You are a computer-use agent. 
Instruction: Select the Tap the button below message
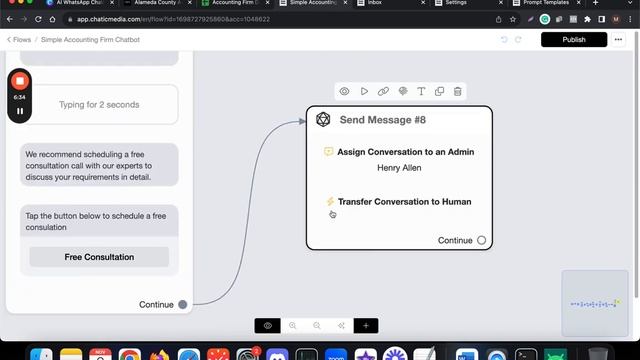pos(99,221)
